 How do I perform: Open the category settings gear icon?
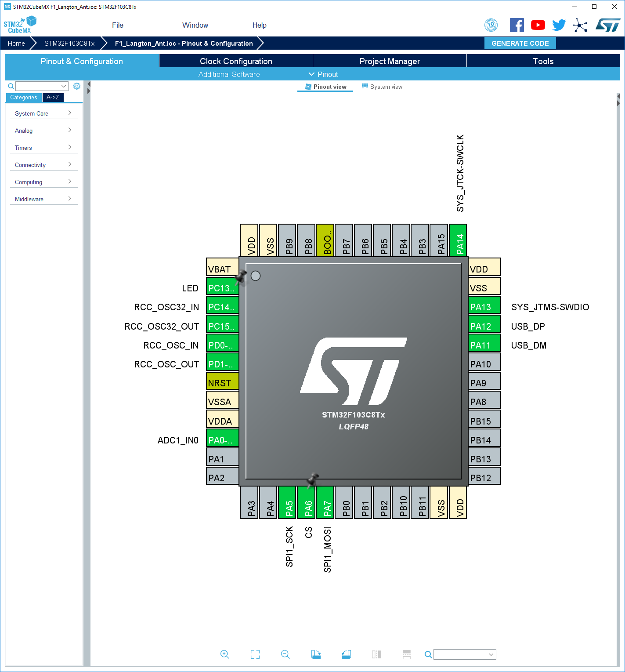77,86
